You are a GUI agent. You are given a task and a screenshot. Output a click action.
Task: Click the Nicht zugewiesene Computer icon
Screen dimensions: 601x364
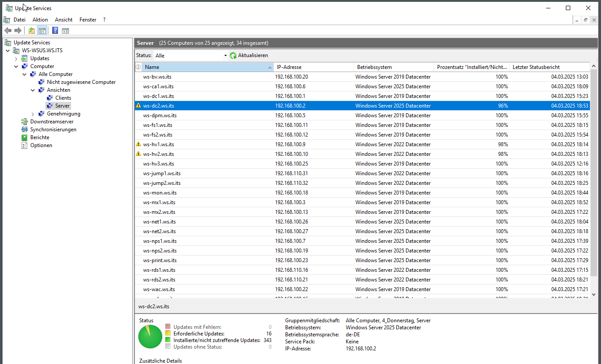coord(42,82)
